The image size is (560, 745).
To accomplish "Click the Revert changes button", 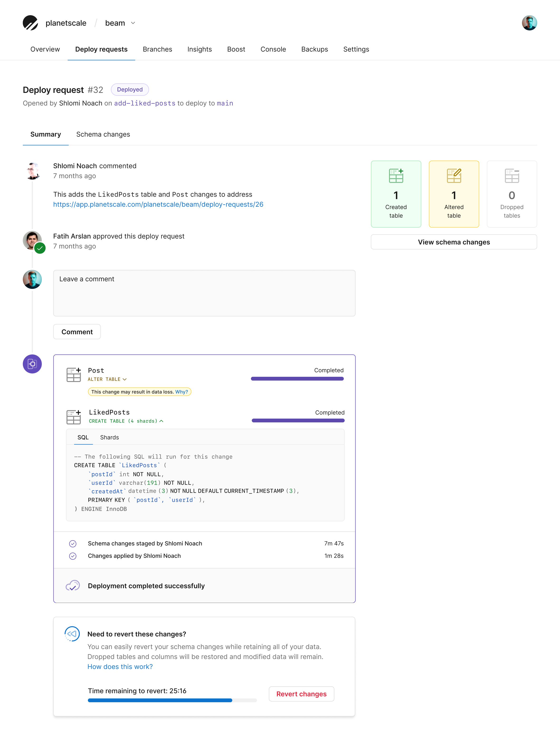I will [302, 694].
